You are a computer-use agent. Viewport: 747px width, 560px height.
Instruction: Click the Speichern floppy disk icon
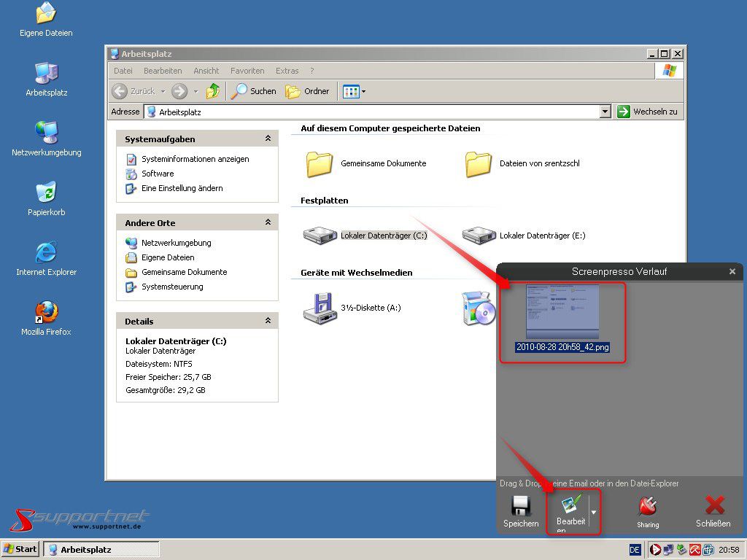tap(520, 507)
